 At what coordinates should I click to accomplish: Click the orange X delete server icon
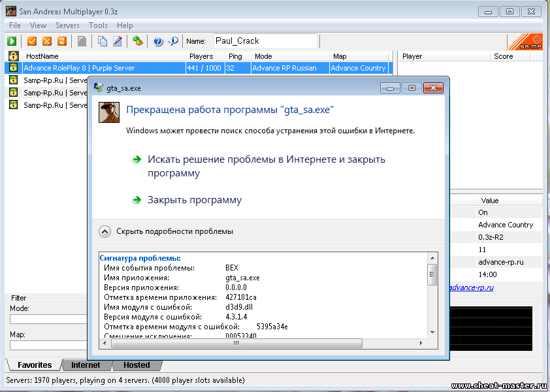coord(47,41)
